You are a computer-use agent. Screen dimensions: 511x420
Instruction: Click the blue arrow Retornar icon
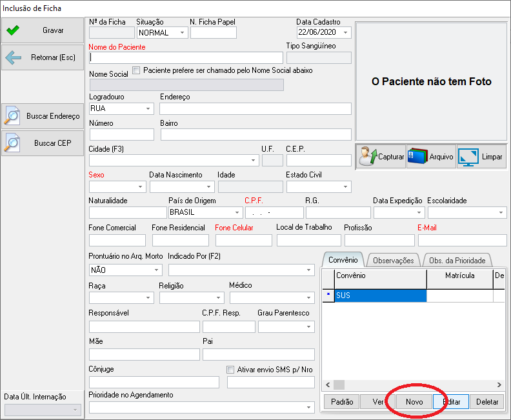tap(14, 57)
